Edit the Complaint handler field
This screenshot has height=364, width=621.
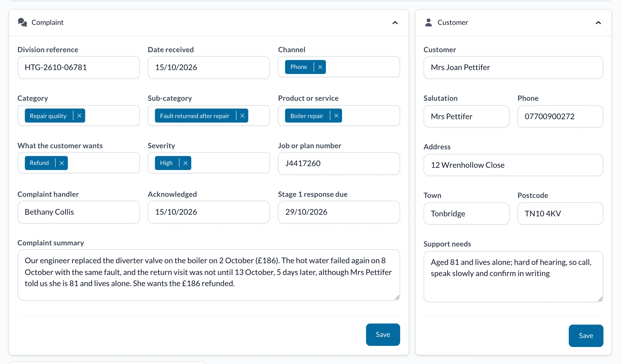pyautogui.click(x=79, y=212)
